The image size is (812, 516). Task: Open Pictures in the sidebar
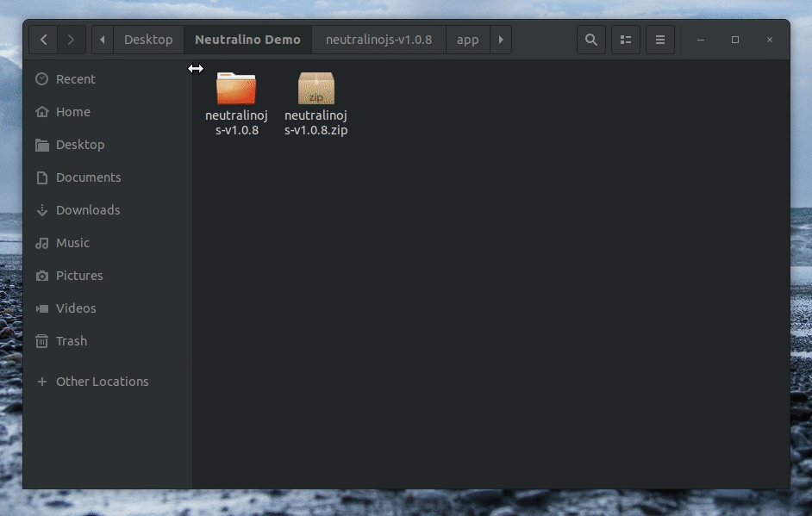click(108, 276)
